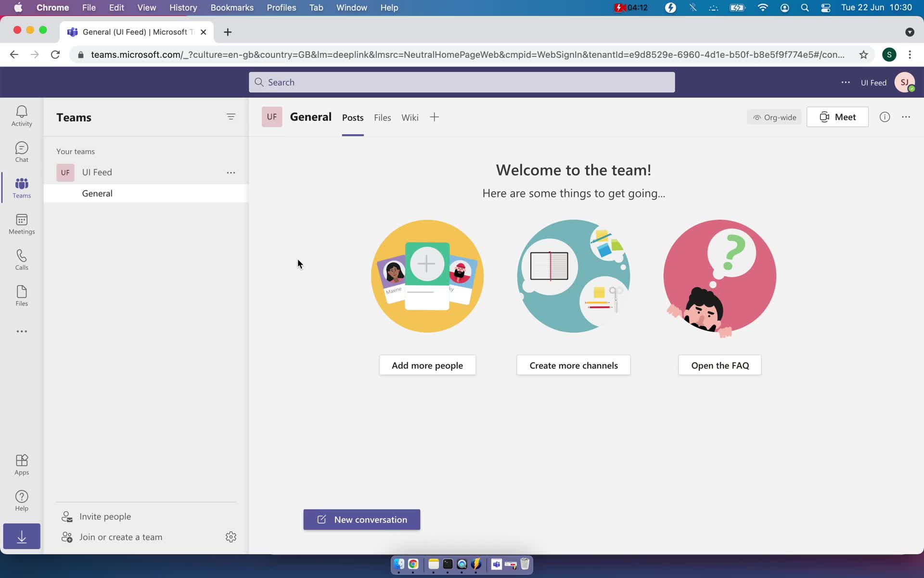Go back in browser history

(14, 54)
